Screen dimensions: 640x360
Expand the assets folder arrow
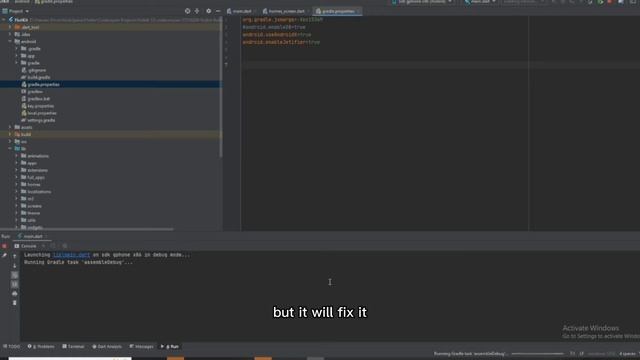click(10, 127)
